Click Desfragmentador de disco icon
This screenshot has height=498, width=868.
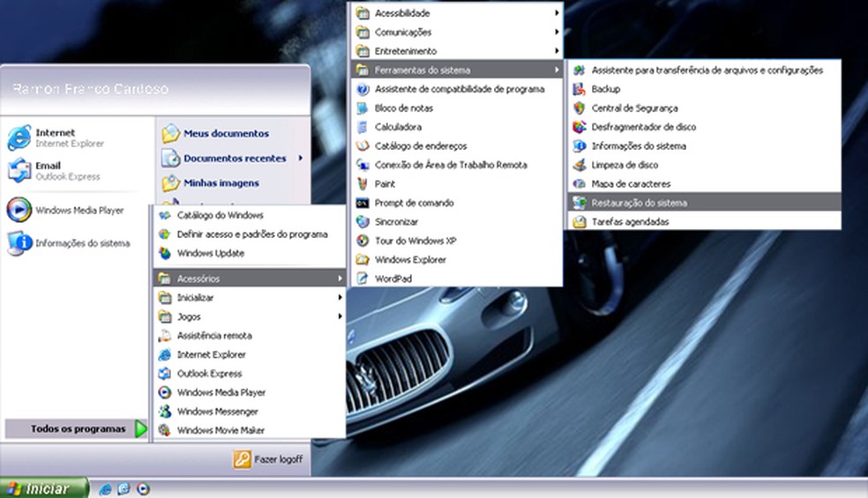click(x=579, y=127)
